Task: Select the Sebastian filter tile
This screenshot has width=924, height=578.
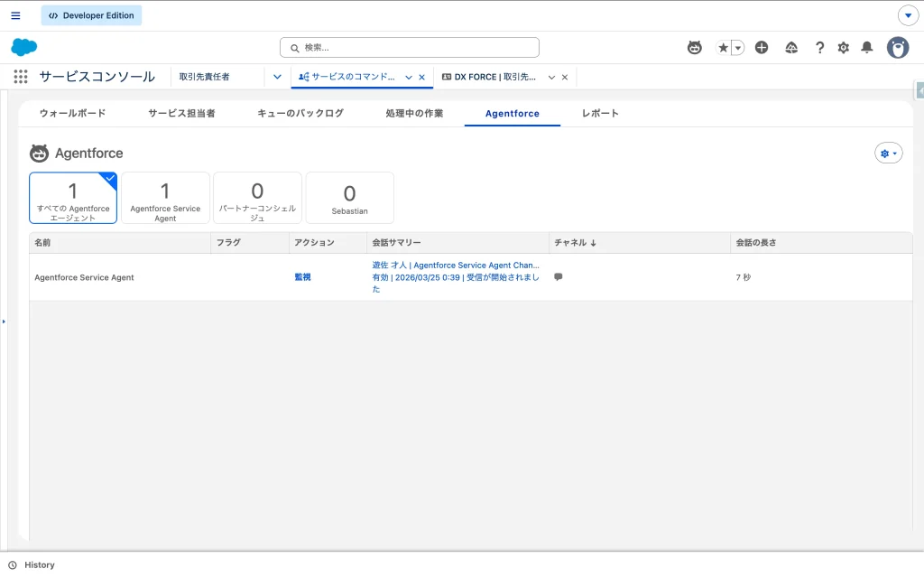Action: (x=349, y=198)
